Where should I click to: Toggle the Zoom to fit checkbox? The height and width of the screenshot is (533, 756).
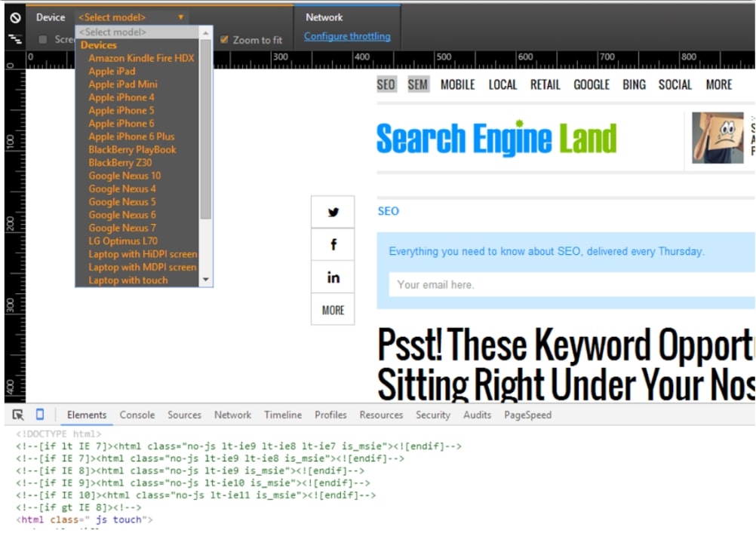224,39
